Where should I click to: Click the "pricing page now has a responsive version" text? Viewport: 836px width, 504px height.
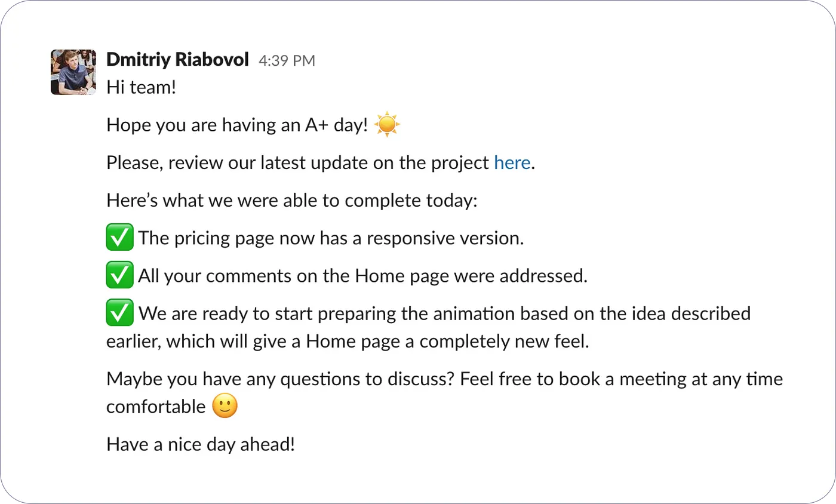pos(331,238)
